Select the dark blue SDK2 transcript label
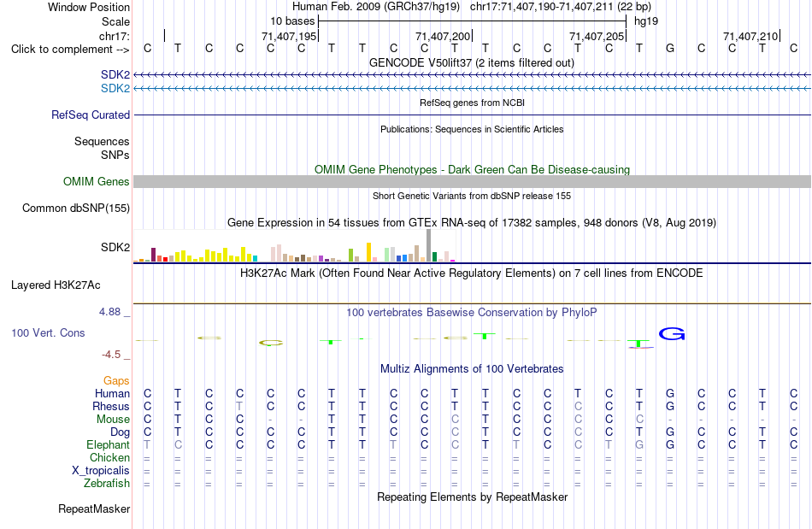This screenshot has width=812, height=529. pyautogui.click(x=115, y=75)
